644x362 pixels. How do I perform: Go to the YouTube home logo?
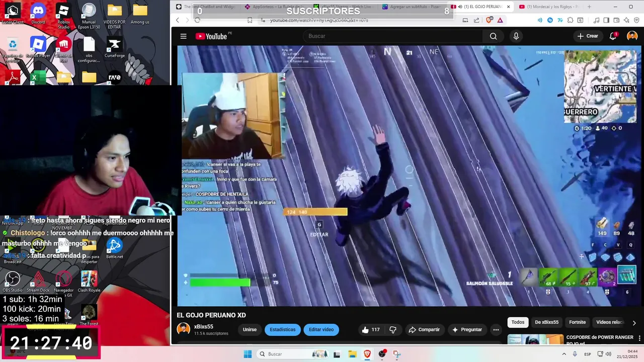click(211, 36)
